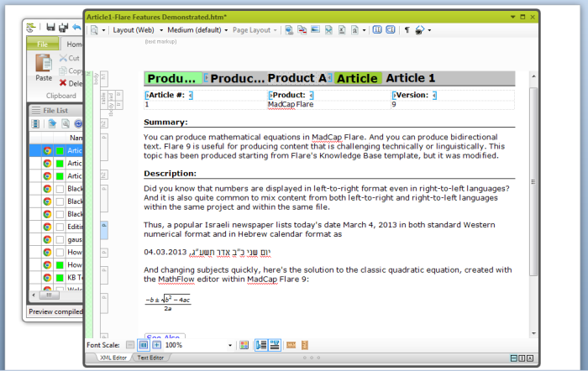Image resolution: width=588 pixels, height=371 pixels.
Task: Click the insert image icon in editor toolbar
Action: click(x=315, y=29)
